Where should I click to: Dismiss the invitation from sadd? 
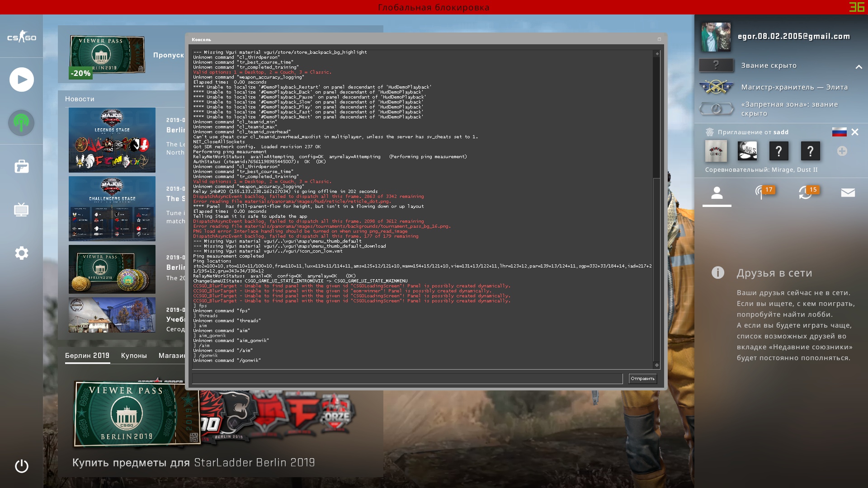[854, 132]
